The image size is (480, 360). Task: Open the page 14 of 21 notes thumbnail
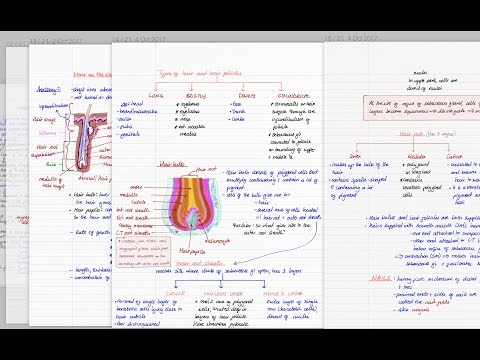tap(218, 185)
